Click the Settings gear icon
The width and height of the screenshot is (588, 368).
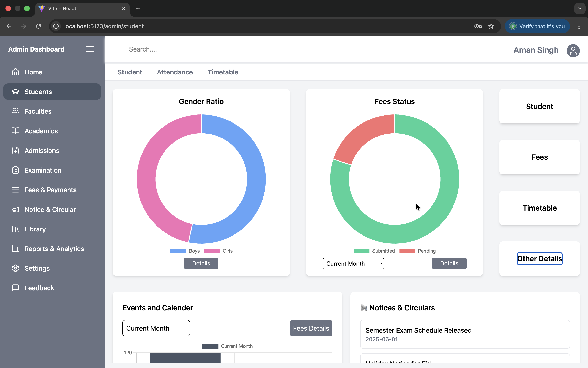pos(16,268)
